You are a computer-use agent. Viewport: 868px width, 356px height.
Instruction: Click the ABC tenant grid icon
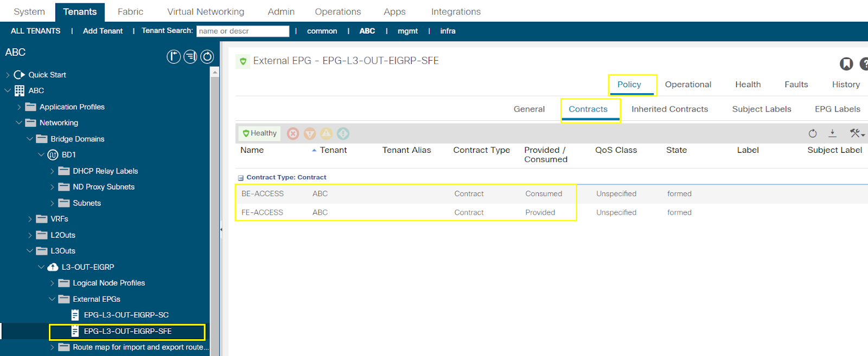point(20,90)
